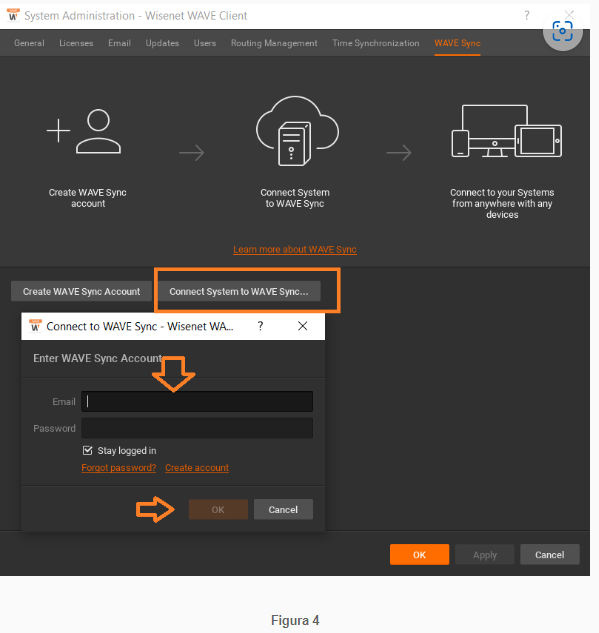Click Connect System to WAVE Sync button
Screen dimensions: 599x633
click(x=239, y=291)
